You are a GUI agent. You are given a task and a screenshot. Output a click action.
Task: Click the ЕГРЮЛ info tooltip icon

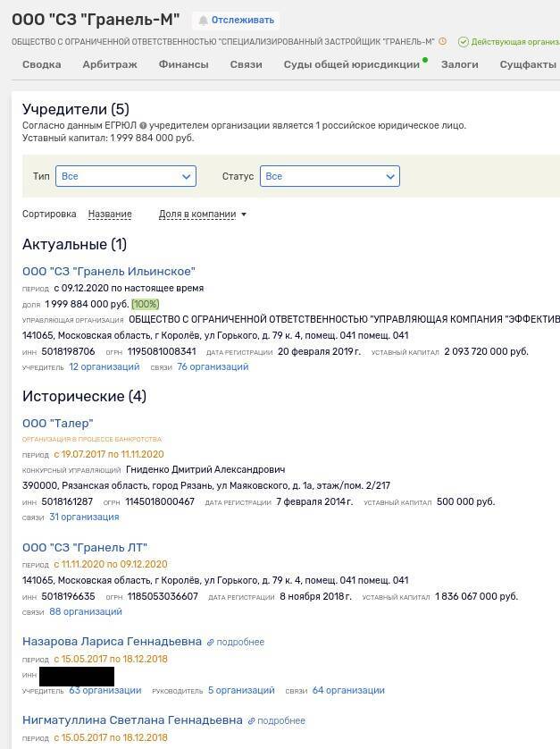coord(143,126)
